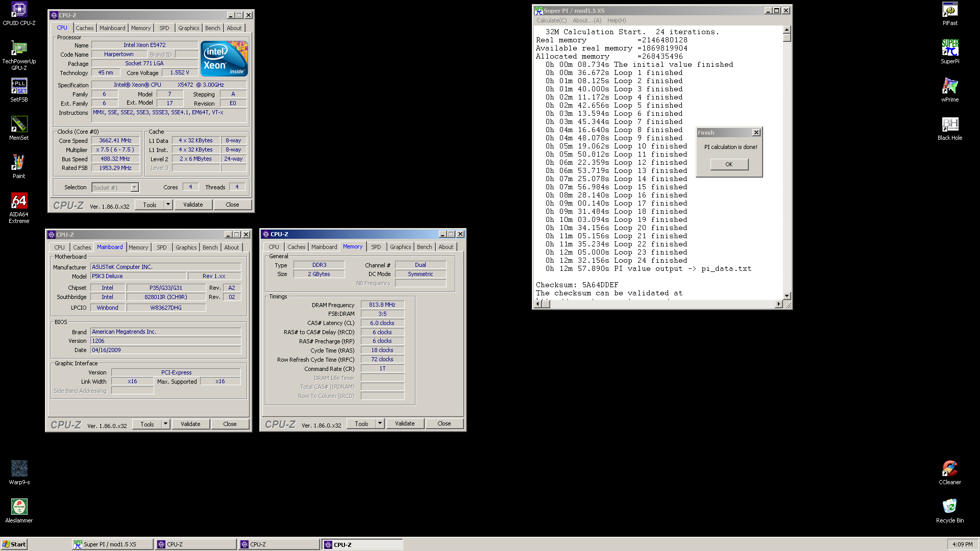The image size is (980, 551).
Task: Click the Super PI window title icon
Action: coord(538,11)
